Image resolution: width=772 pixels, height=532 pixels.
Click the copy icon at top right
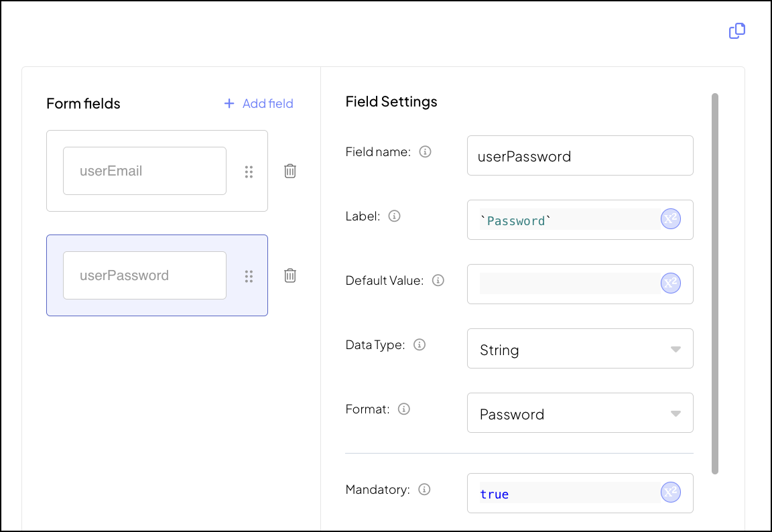736,31
